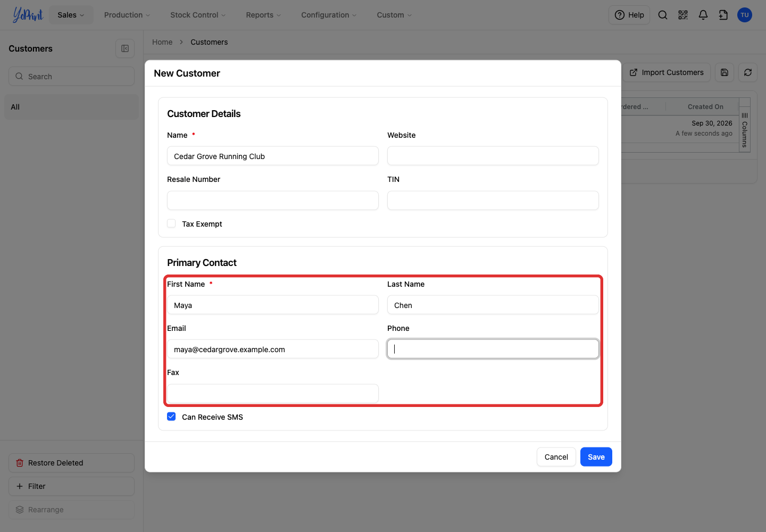This screenshot has height=532, width=766.
Task: Cancel the New Customer dialog
Action: (x=556, y=457)
